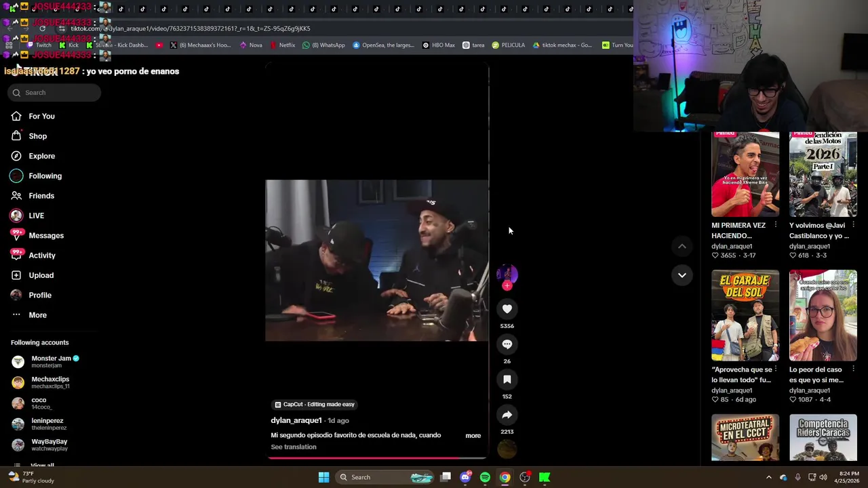The height and width of the screenshot is (488, 868).
Task: Pause the playing video
Action: coord(377,260)
